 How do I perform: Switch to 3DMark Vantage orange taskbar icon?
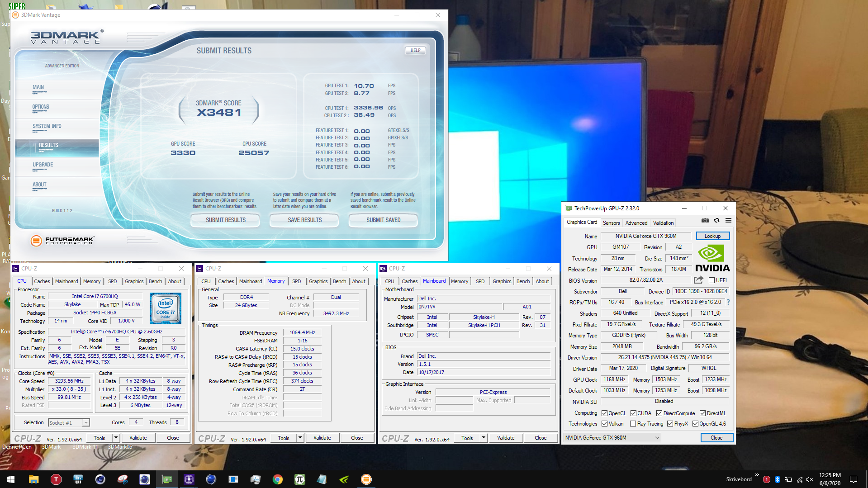pyautogui.click(x=366, y=479)
